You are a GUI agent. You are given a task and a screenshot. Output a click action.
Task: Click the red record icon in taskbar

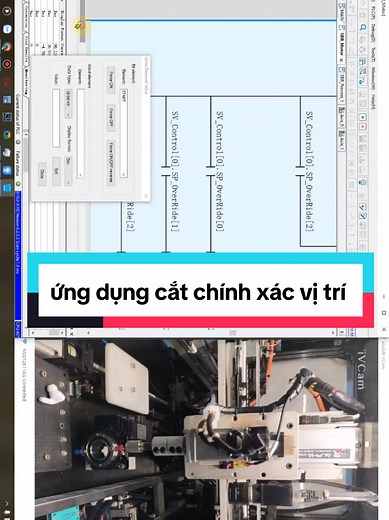click(x=7, y=64)
